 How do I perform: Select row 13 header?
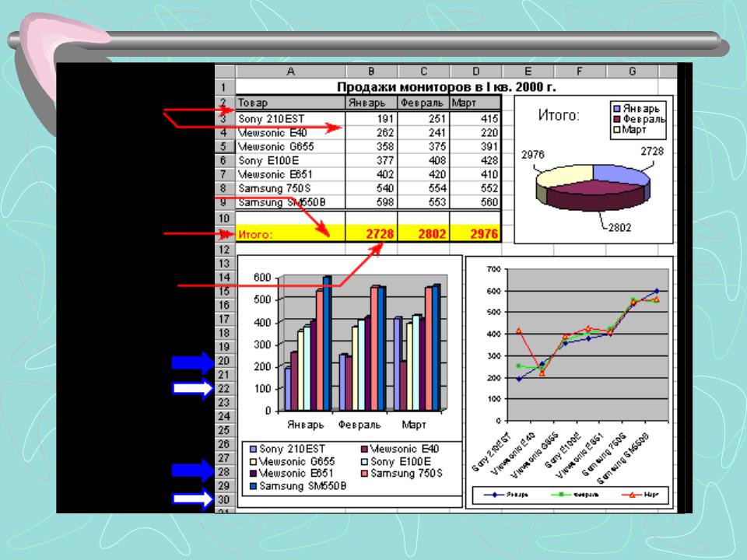pyautogui.click(x=224, y=264)
